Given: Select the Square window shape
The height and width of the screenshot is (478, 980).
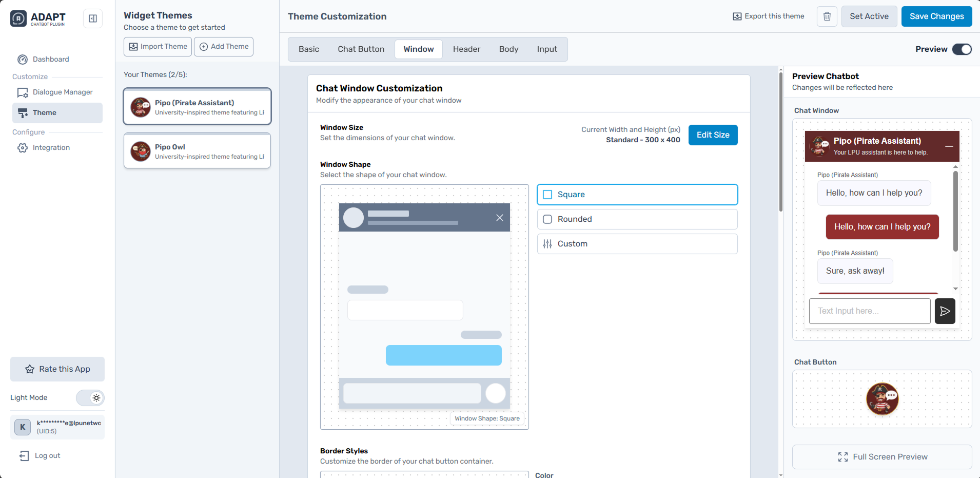Looking at the screenshot, I should [637, 195].
